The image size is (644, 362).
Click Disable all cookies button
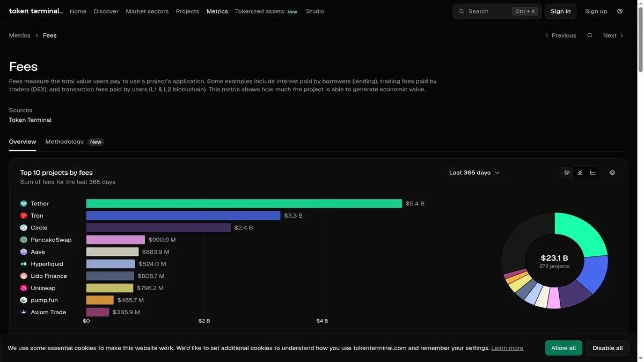point(608,348)
